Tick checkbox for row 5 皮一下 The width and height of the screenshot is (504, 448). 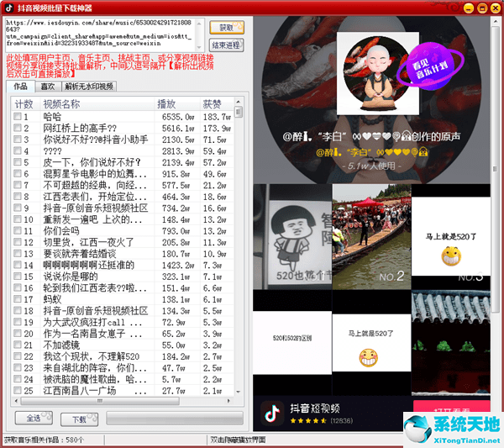(18, 162)
